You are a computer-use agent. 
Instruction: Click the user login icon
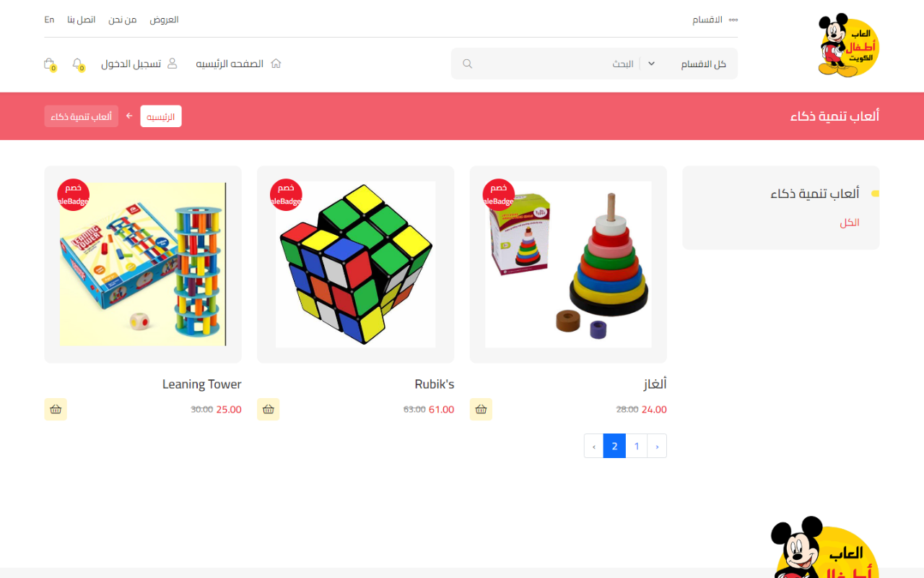click(172, 64)
